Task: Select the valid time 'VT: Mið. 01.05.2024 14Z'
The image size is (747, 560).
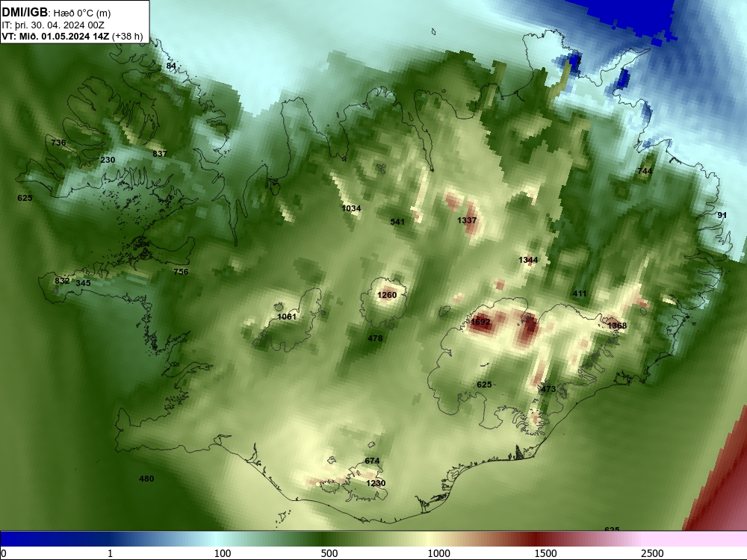Action: click(x=56, y=36)
